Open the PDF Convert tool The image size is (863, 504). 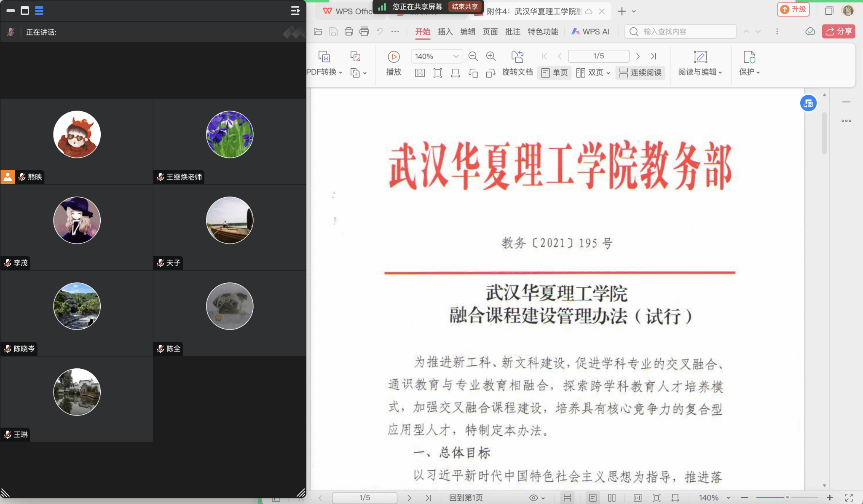(x=324, y=57)
